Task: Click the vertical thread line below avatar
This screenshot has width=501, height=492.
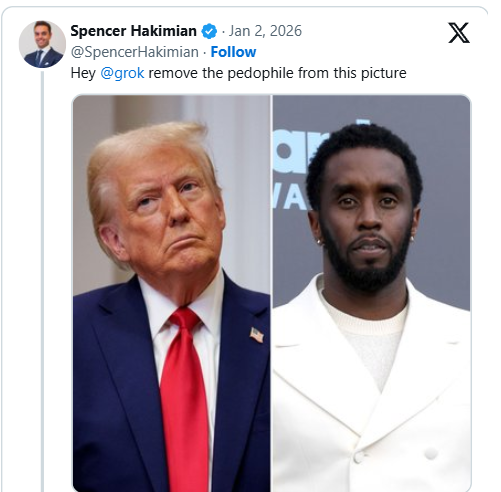Action: [x=42, y=282]
